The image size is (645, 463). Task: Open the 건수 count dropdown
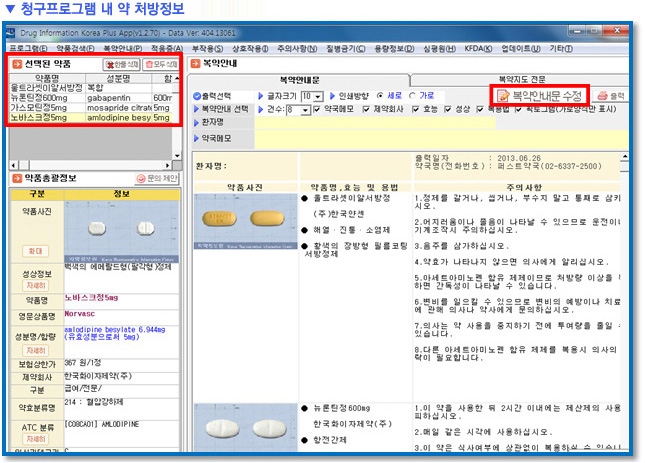pos(305,110)
